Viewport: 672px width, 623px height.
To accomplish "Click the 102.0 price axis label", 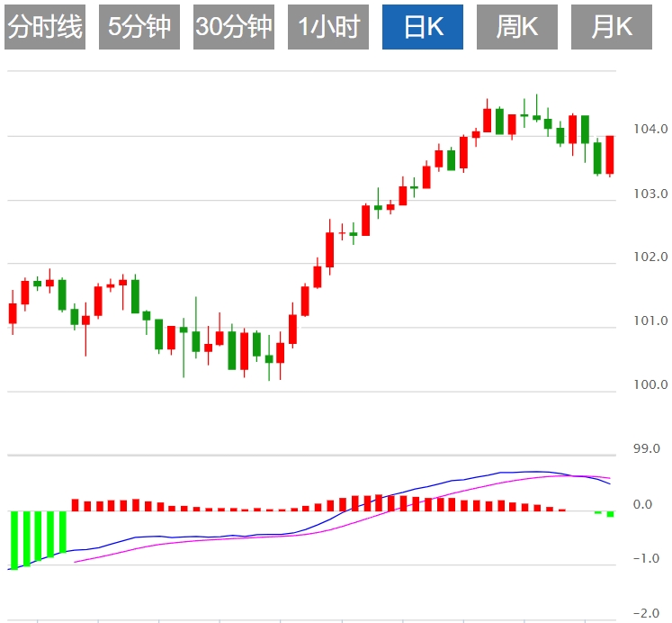I will (x=650, y=257).
